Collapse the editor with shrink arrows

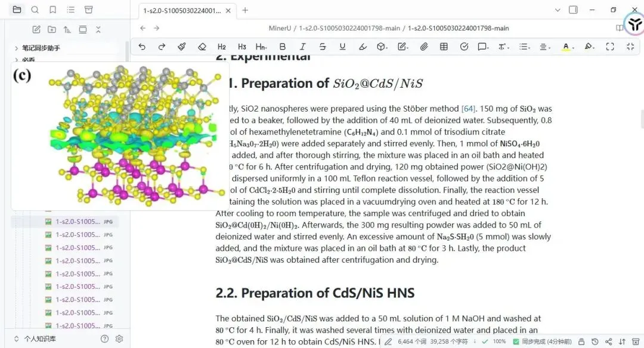point(630,47)
